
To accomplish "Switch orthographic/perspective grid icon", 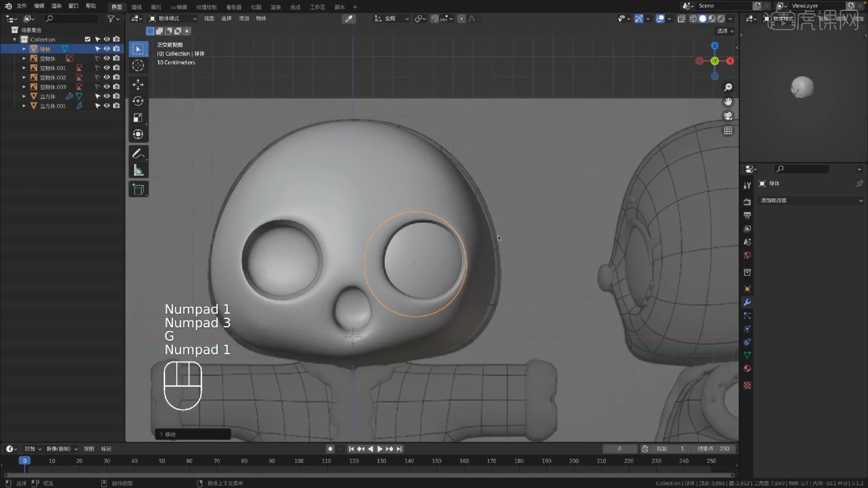I will (x=728, y=131).
